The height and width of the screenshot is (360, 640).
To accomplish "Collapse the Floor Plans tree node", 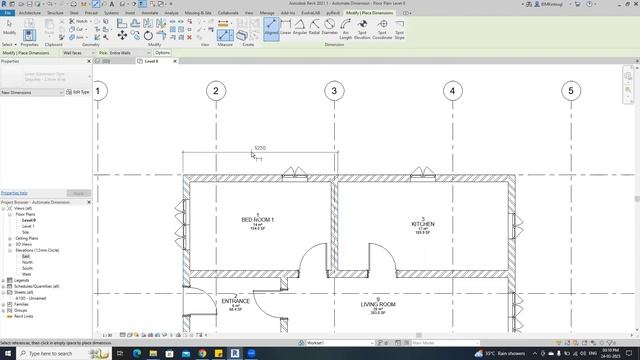I will pos(10,214).
